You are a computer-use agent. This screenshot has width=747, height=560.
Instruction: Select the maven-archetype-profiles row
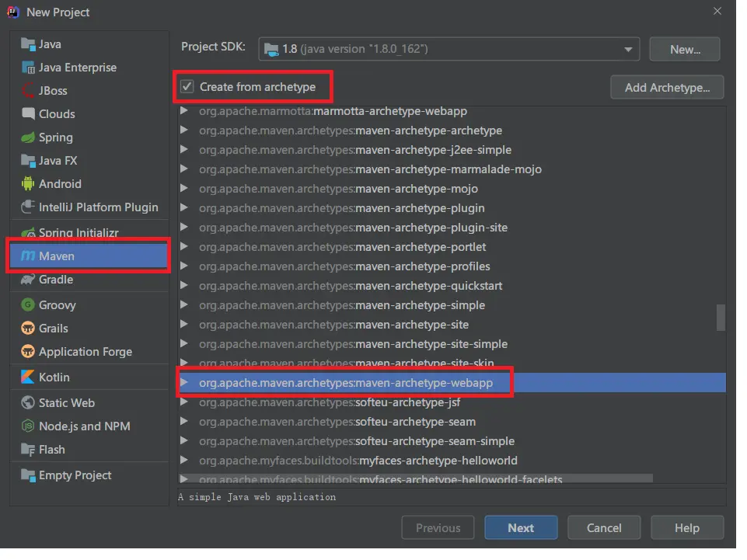click(453, 266)
